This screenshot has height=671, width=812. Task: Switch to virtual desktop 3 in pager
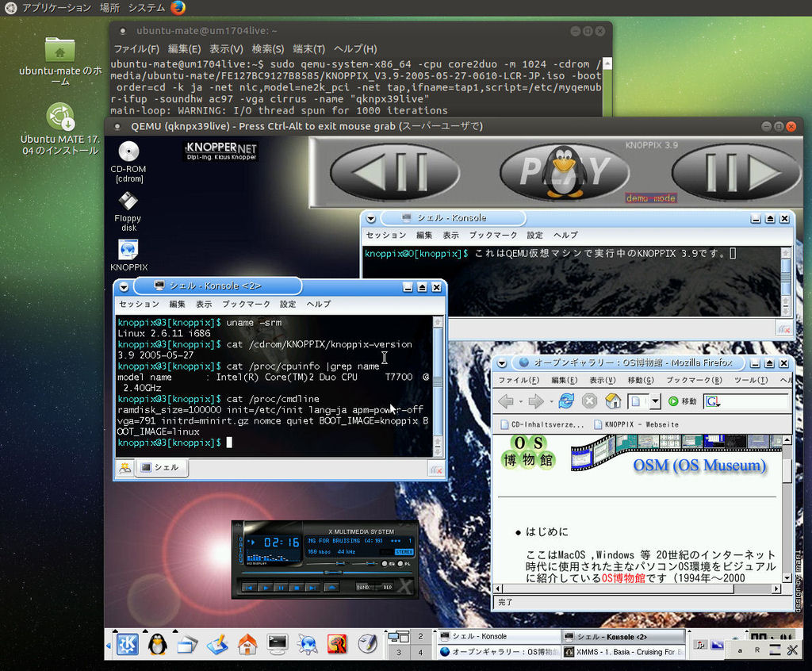click(399, 652)
